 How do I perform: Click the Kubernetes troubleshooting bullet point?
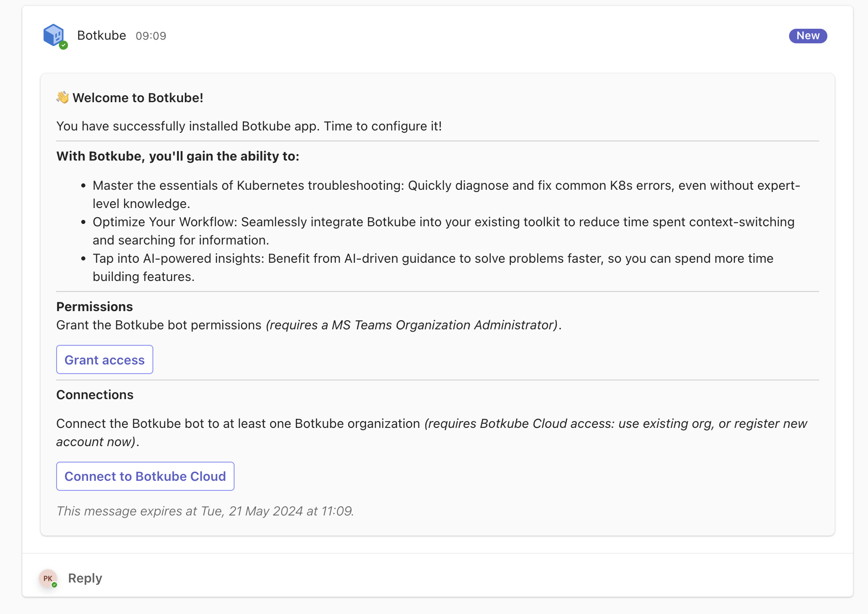pos(446,194)
